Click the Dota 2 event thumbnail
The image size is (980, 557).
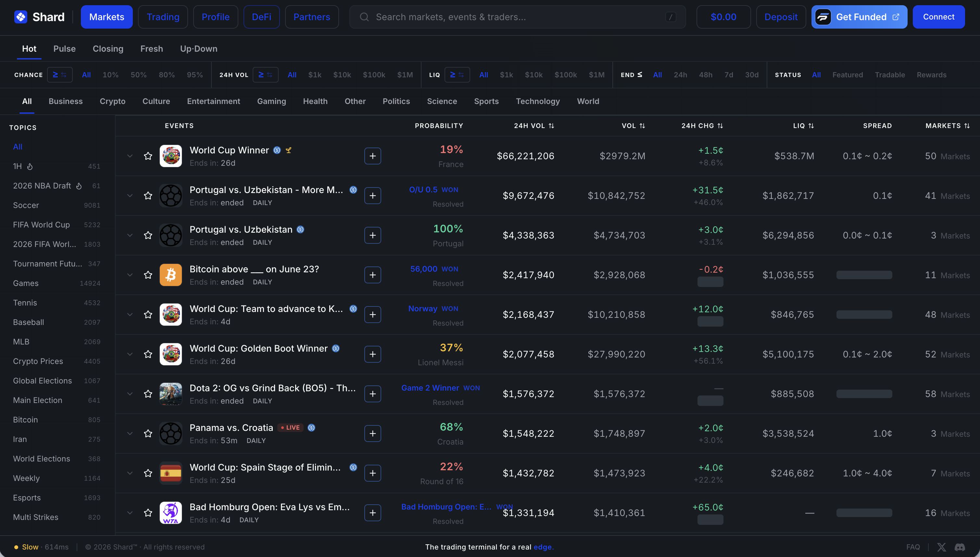[x=170, y=394]
